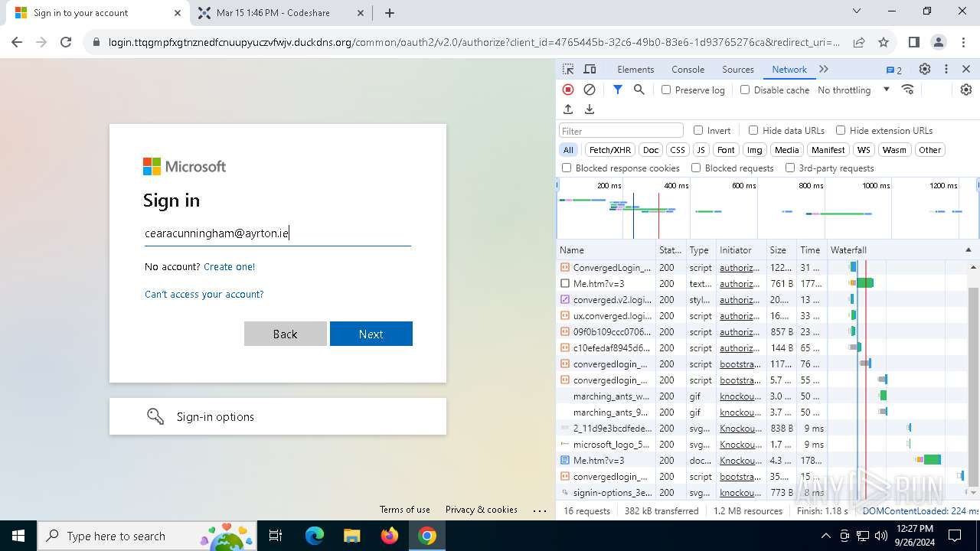
Task: Select the Network tab
Action: [789, 70]
